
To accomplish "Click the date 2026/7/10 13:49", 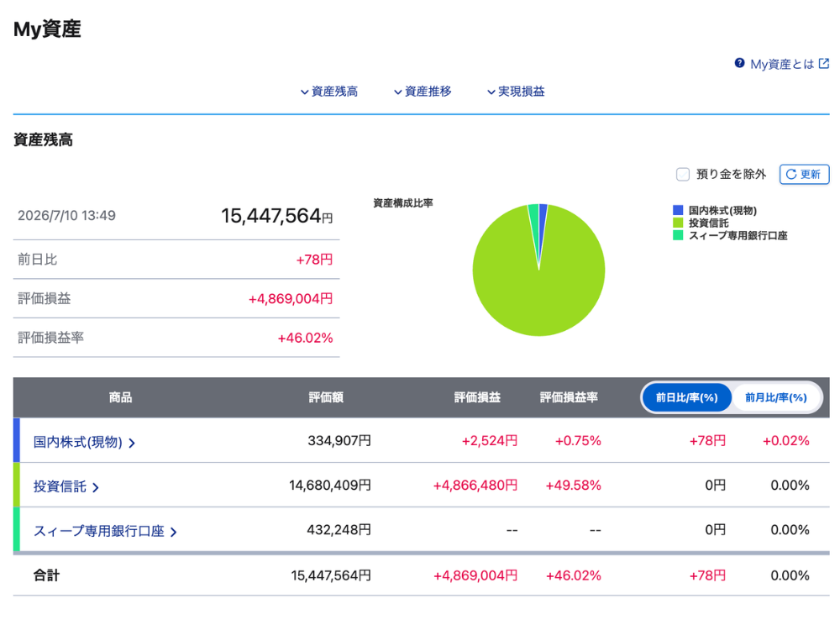I will point(66,215).
